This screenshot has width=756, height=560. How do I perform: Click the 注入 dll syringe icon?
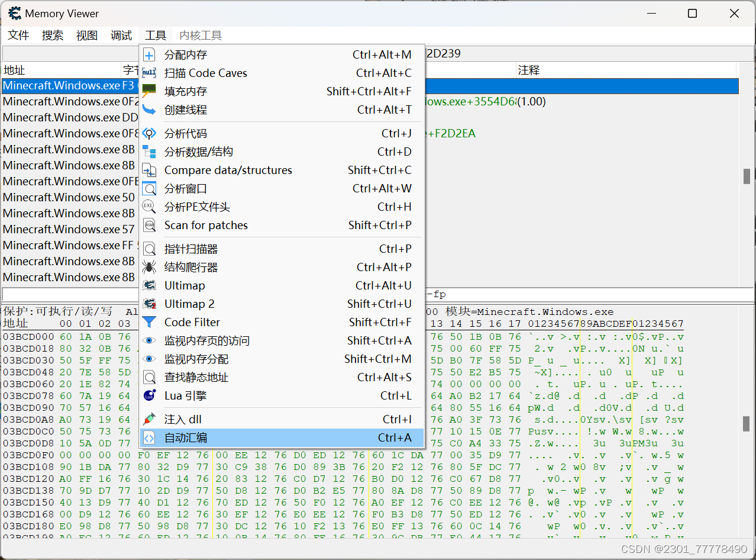(150, 420)
